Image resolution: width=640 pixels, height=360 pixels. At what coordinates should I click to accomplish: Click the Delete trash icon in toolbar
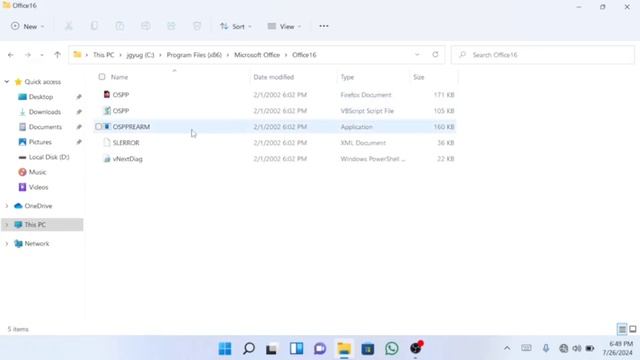[197, 26]
